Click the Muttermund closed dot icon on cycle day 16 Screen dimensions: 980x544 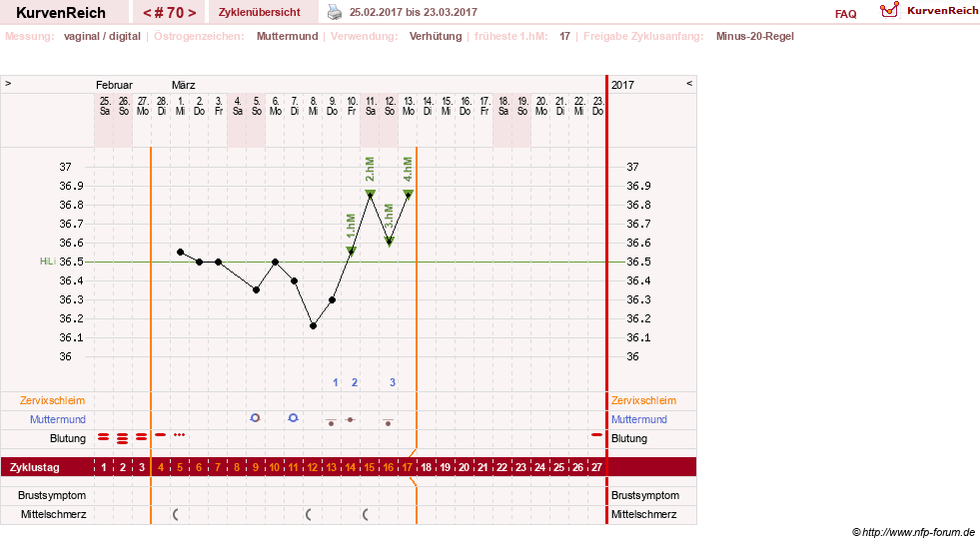coord(389,422)
